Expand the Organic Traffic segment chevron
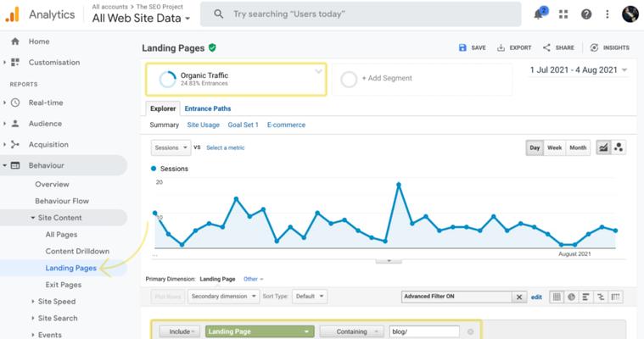The image size is (644, 339). coord(318,71)
